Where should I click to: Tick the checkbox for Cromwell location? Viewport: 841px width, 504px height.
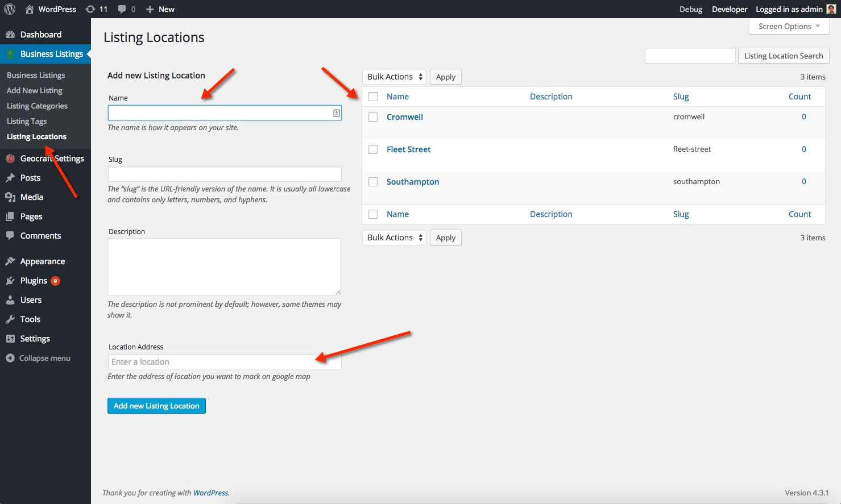(373, 117)
